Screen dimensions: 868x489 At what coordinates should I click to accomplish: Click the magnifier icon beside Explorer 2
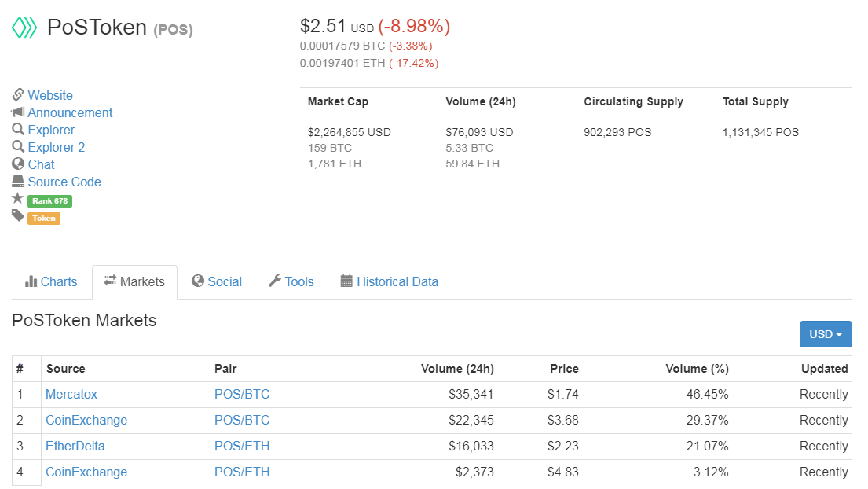click(18, 146)
